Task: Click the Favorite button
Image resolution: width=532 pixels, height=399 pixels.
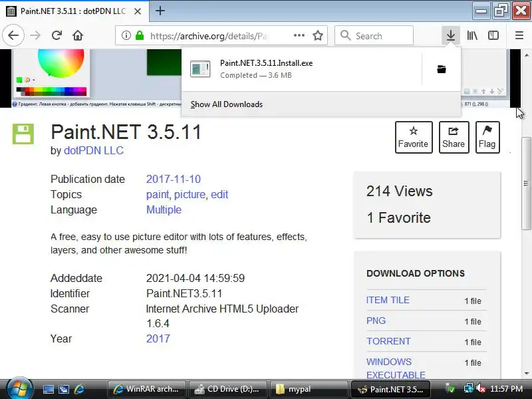Action: (414, 137)
